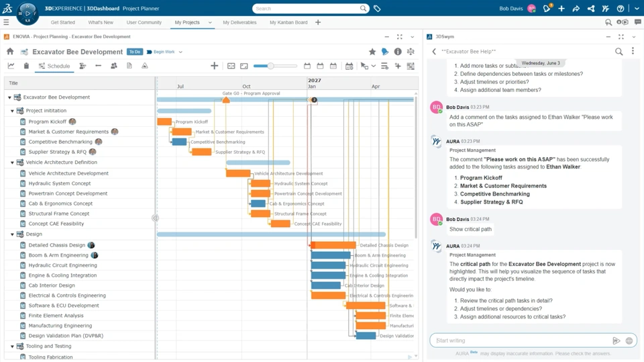
Task: Expand the top bar chevron menu
Action: tap(637, 8)
